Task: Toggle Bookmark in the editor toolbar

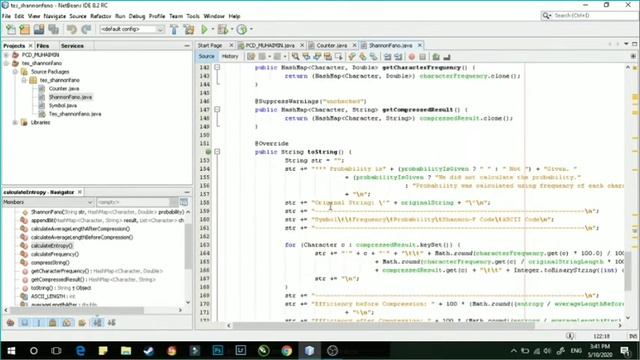Action: [x=373, y=57]
